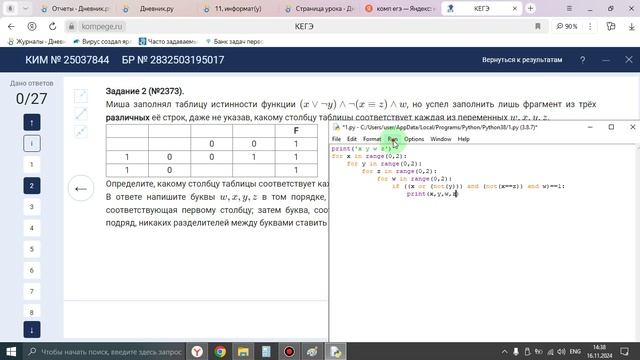Image resolution: width=640 pixels, height=360 pixels.
Task: Switch to the Страница урока tab
Action: pyautogui.click(x=320, y=8)
